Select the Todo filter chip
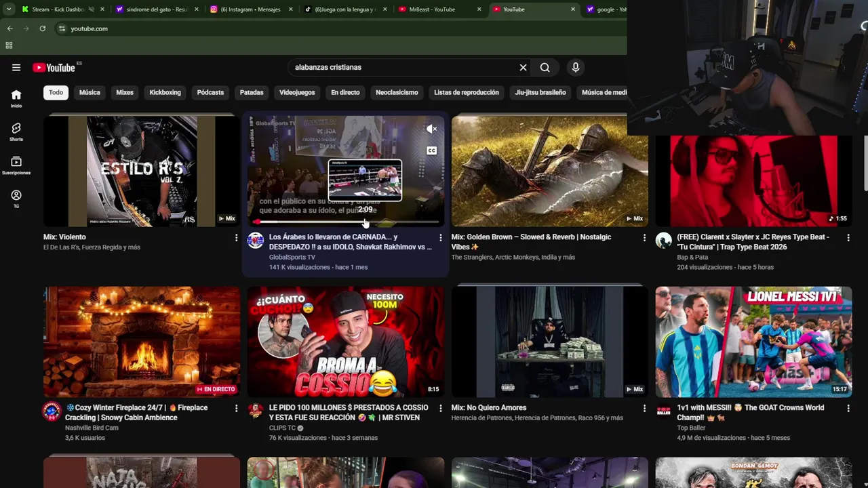The image size is (868, 488). pyautogui.click(x=56, y=92)
